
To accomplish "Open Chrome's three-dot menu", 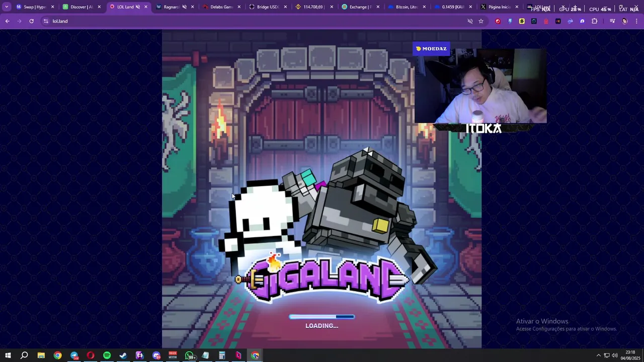I will [637, 21].
